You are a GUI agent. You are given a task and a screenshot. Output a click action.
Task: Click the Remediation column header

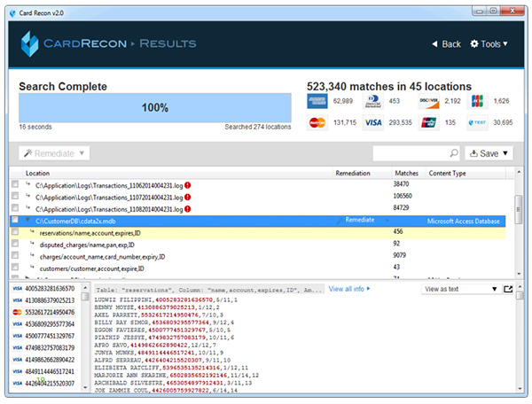[x=353, y=173]
